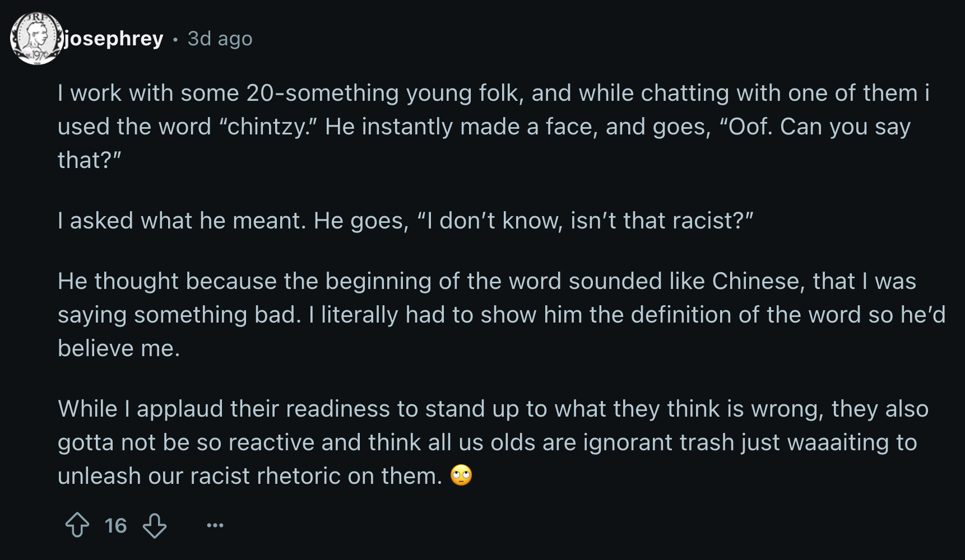Click the "3d ago" timestamp
Screen dimensions: 965x560
pyautogui.click(x=220, y=39)
